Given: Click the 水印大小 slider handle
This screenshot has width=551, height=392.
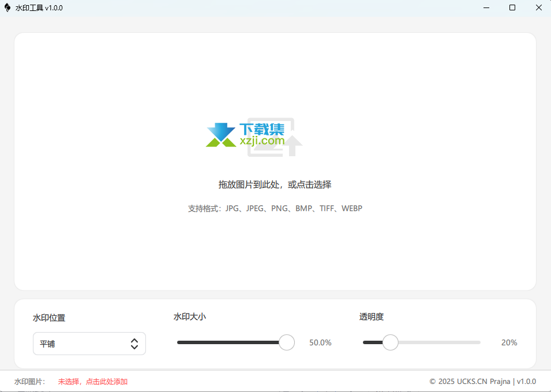Looking at the screenshot, I should click(x=287, y=342).
